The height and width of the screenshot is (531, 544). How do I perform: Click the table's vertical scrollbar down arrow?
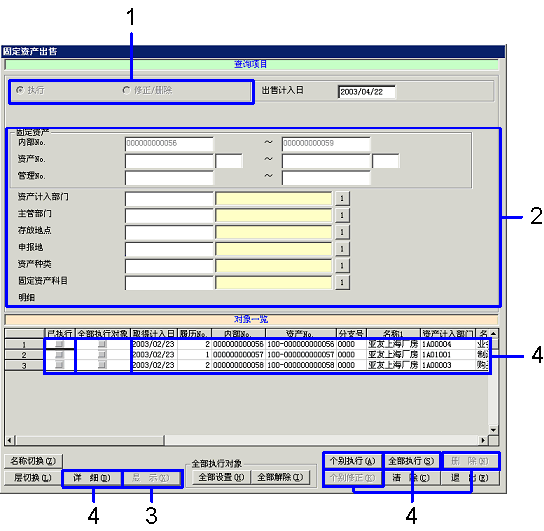pyautogui.click(x=493, y=430)
